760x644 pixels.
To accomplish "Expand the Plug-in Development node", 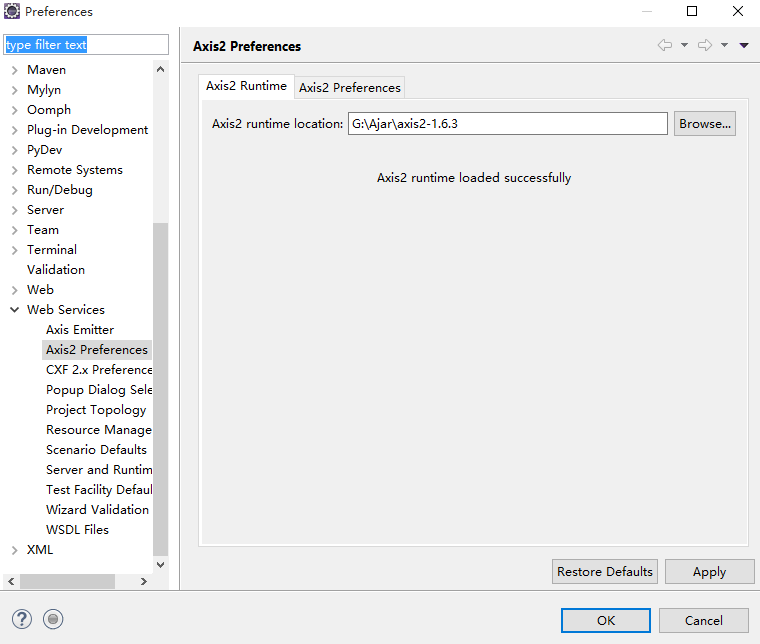I will tap(15, 130).
